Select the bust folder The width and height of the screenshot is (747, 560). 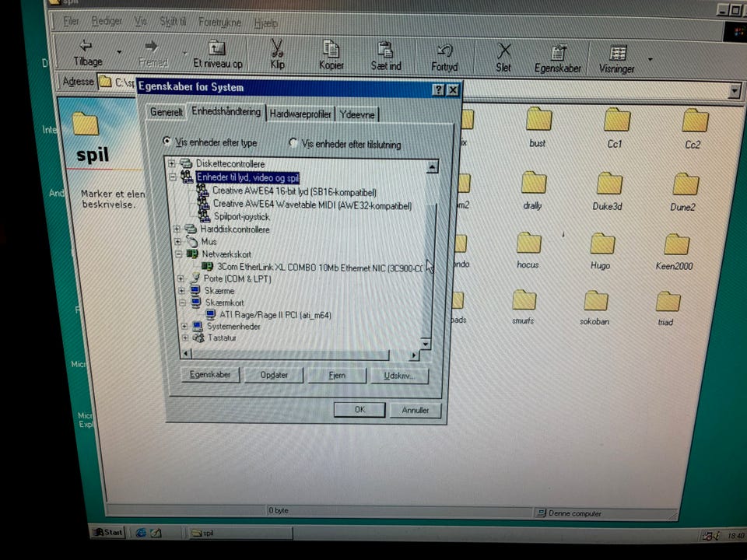coord(538,127)
